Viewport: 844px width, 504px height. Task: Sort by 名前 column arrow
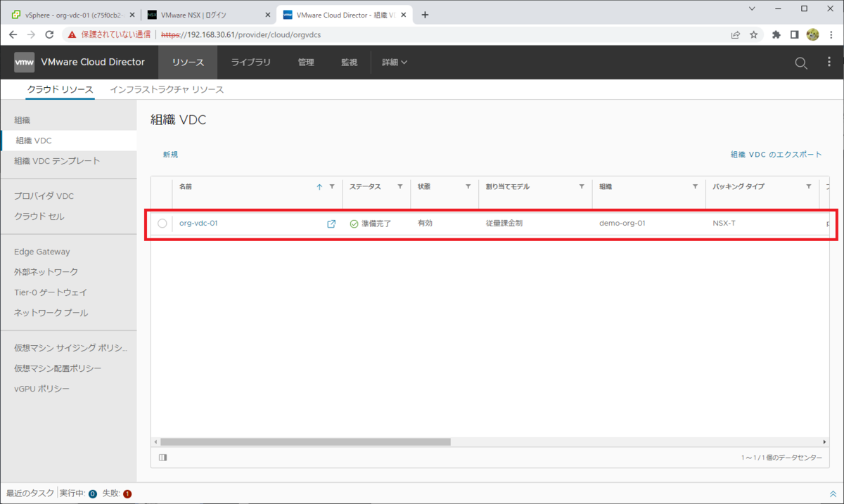pos(319,187)
